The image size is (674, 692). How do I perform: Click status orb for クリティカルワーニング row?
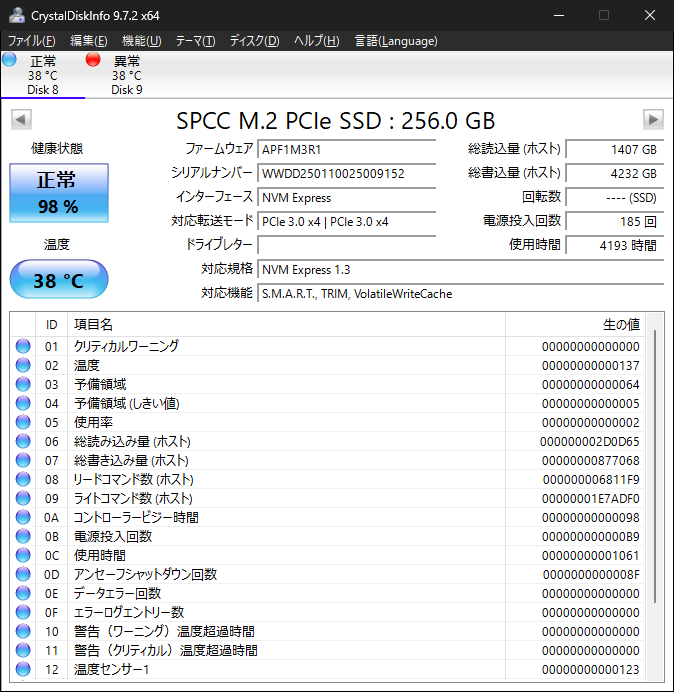click(23, 347)
